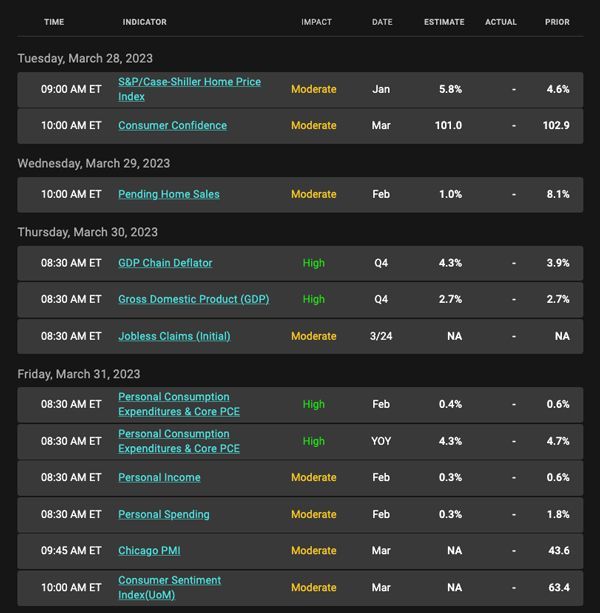Open the Personal Spending link
Image resolution: width=600 pixels, height=613 pixels.
coord(164,514)
